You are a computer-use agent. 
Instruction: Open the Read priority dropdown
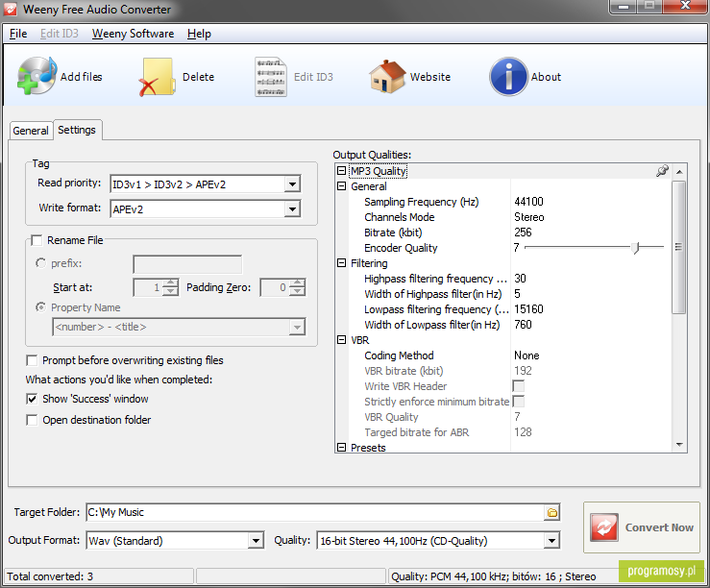pyautogui.click(x=292, y=184)
